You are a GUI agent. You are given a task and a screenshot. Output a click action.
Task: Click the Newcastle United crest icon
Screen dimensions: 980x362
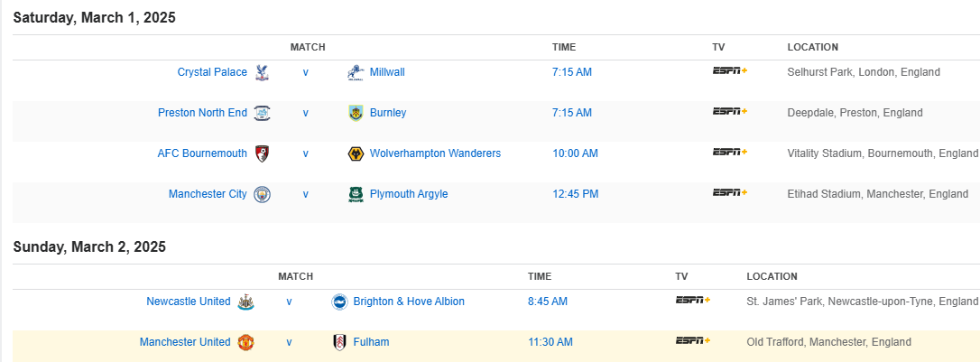(245, 302)
